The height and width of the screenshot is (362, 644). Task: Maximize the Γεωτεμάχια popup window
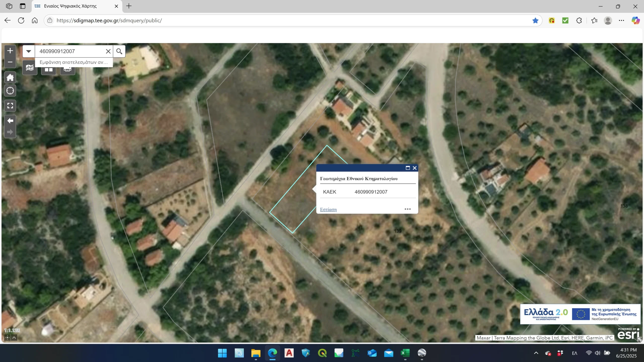click(407, 168)
